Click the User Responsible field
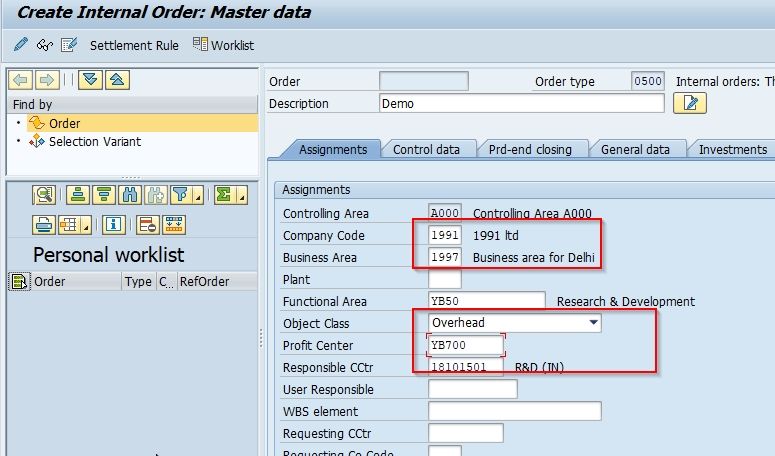This screenshot has width=775, height=456. pos(473,389)
